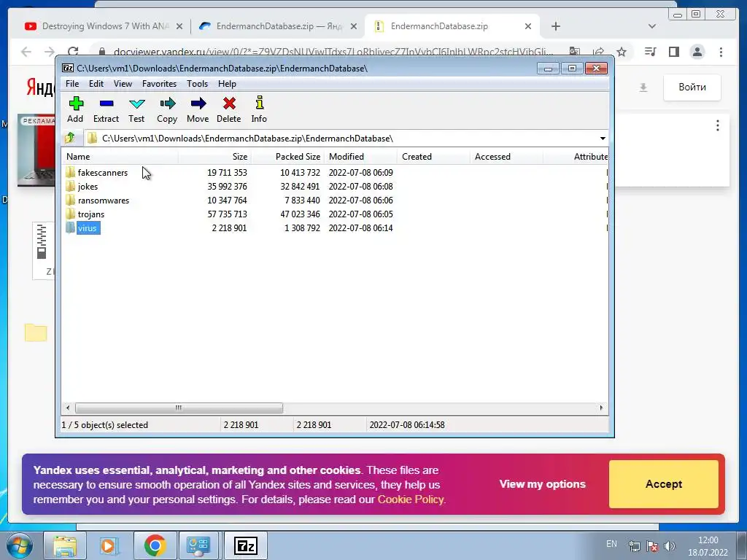This screenshot has height=560, width=747.
Task: Accept Yandex cookies
Action: coord(664,484)
